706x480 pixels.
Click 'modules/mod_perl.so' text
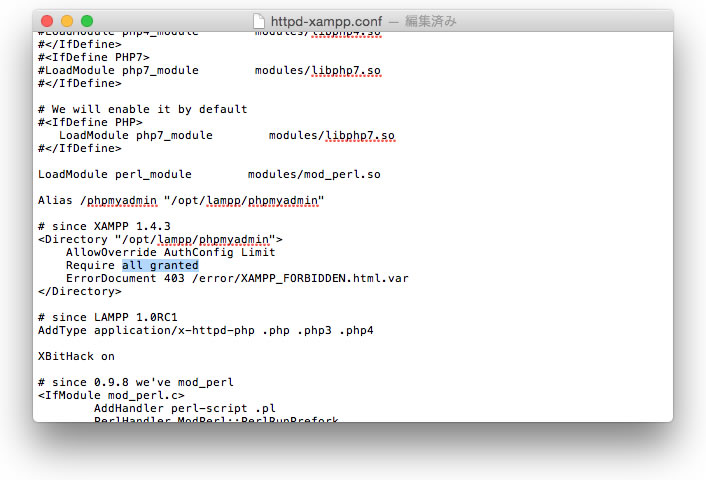(314, 174)
